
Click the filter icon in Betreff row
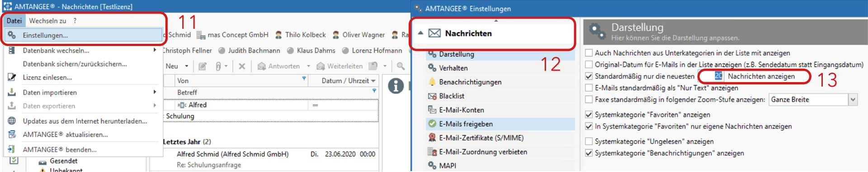click(x=374, y=91)
